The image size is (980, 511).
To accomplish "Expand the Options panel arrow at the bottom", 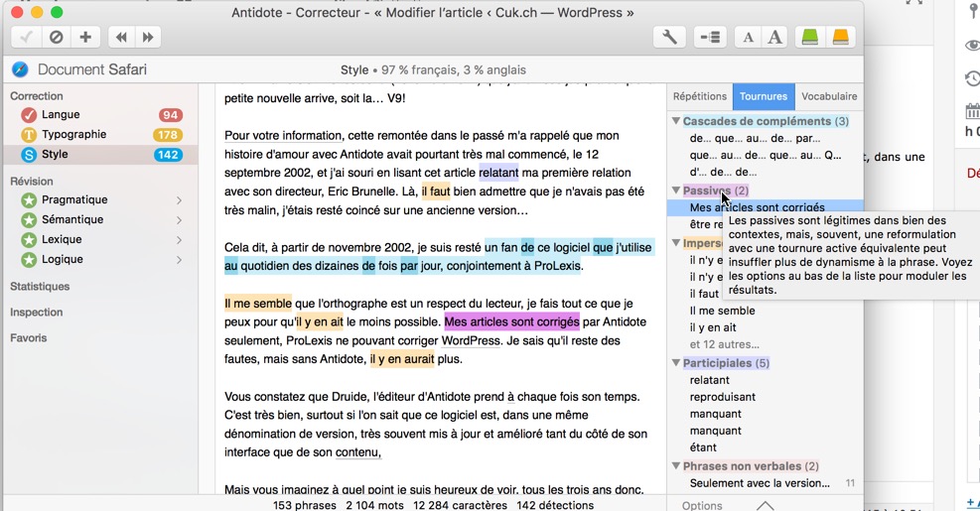I will 765,505.
